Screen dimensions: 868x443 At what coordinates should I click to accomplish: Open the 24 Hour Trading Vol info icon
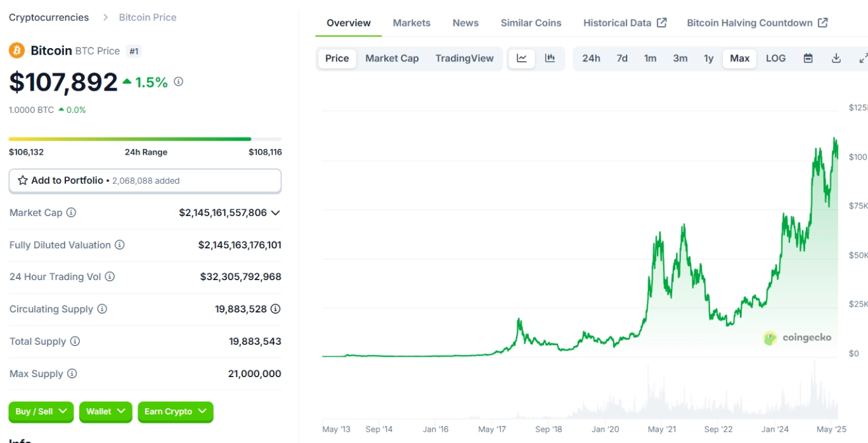coord(110,277)
